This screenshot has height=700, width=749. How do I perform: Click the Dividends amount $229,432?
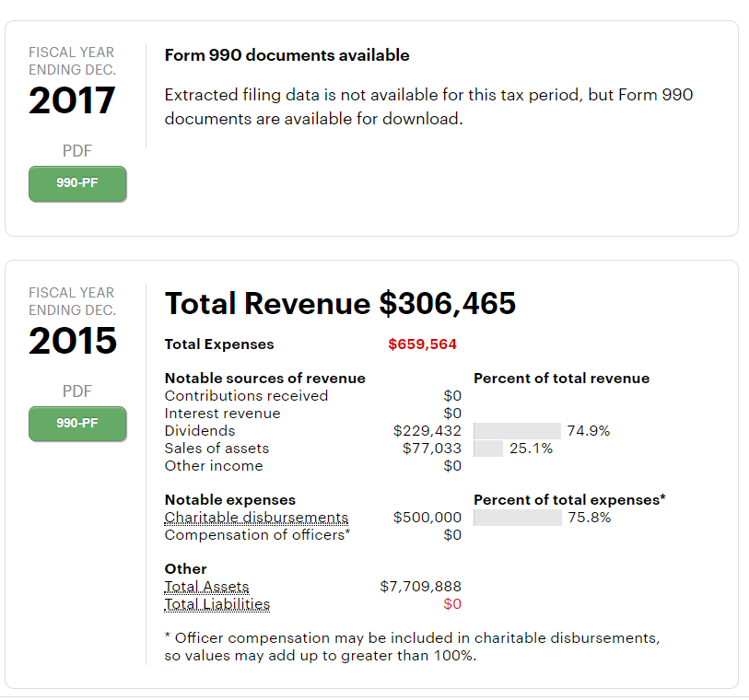427,431
